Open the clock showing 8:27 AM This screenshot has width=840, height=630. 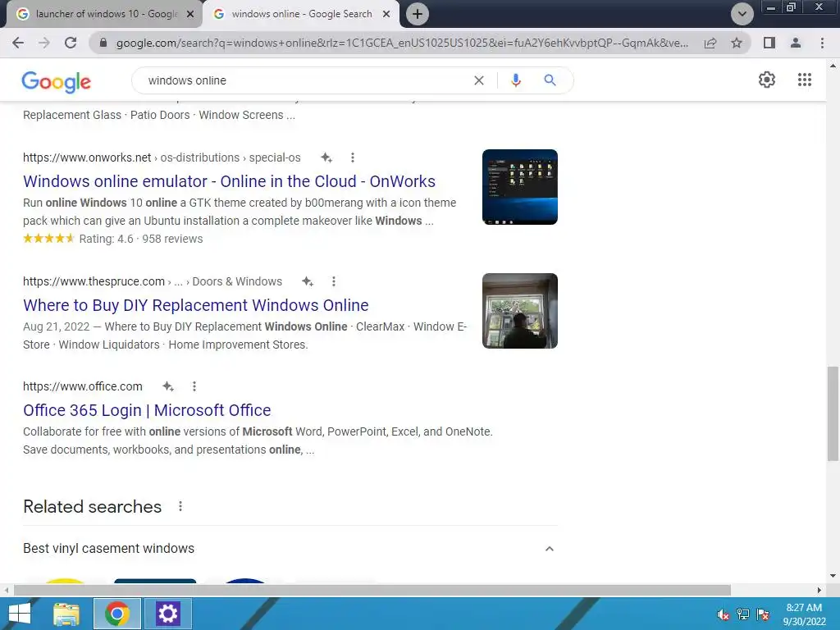(x=804, y=614)
